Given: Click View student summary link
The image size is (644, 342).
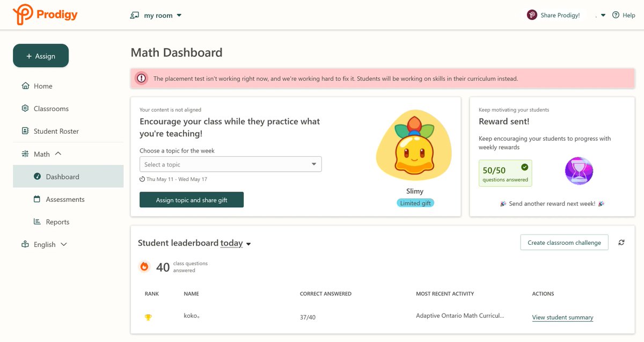Looking at the screenshot, I should coord(562,317).
